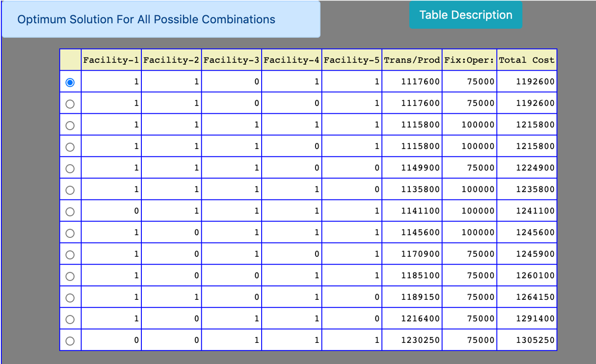
Task: Choose the radio for total cost 1224900
Action: coord(70,168)
